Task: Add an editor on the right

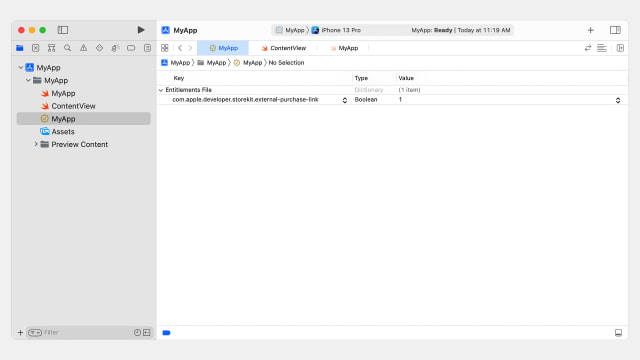Action: tap(620, 48)
